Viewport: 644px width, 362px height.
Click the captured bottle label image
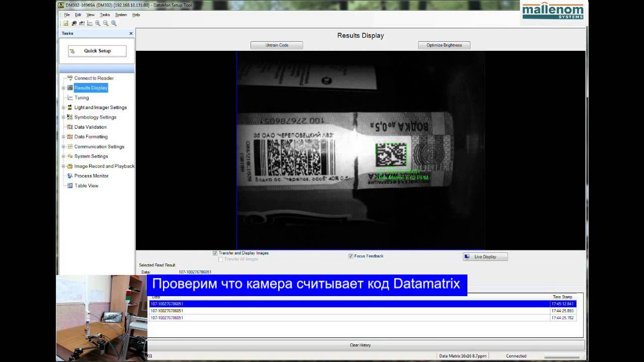pyautogui.click(x=361, y=150)
